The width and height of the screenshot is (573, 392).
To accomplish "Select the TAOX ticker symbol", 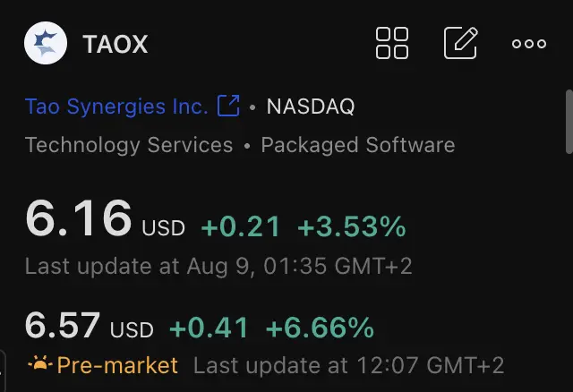I will (115, 44).
